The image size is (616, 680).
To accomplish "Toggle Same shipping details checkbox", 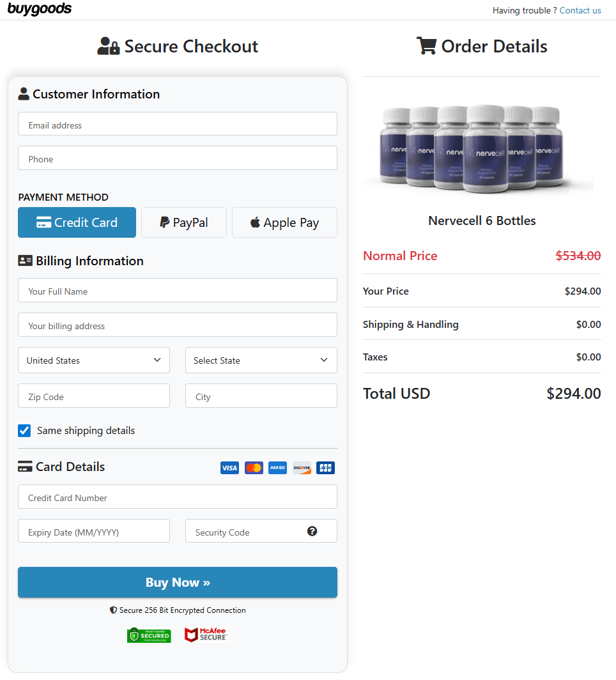I will pos(24,431).
